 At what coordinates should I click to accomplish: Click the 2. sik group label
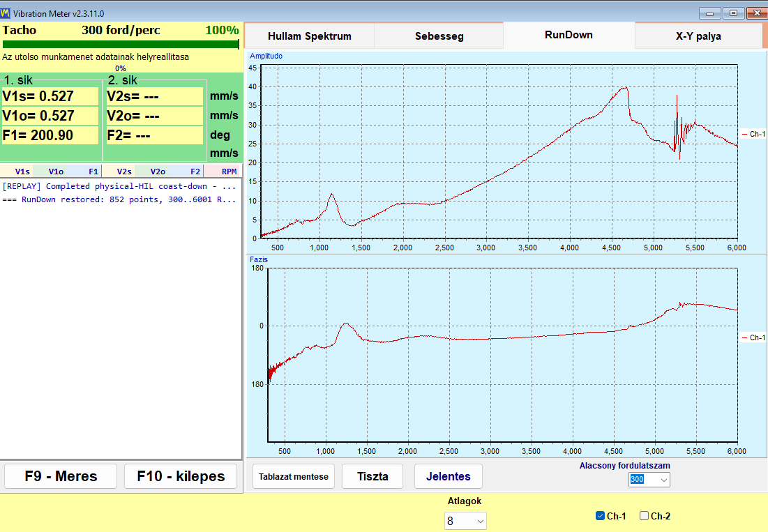click(123, 79)
